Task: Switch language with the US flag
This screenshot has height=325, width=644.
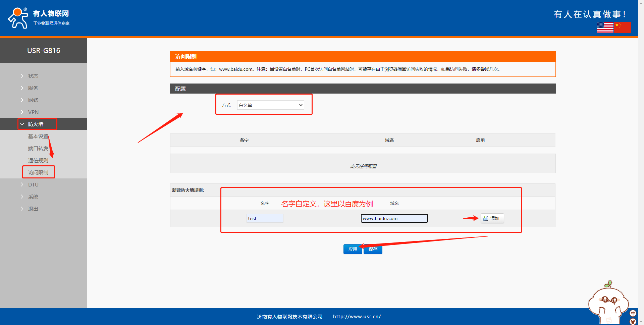Action: (x=605, y=28)
